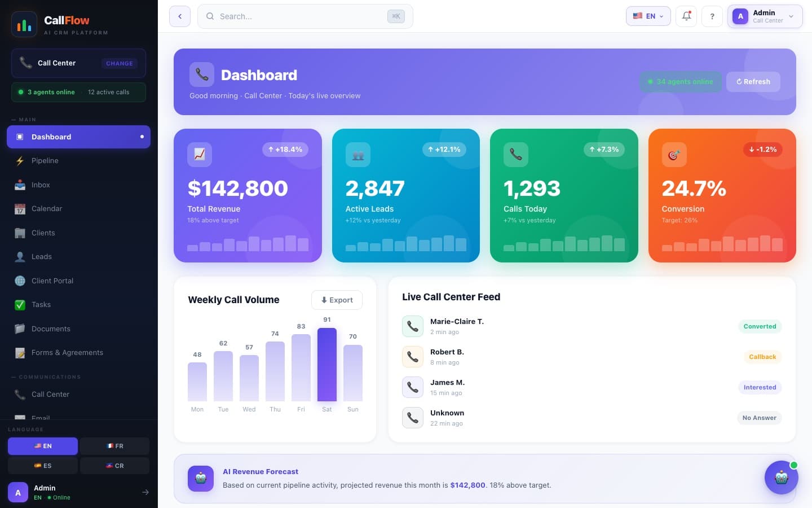The height and width of the screenshot is (508, 812).
Task: Click the Forms & Agreements notepad icon
Action: pyautogui.click(x=20, y=353)
